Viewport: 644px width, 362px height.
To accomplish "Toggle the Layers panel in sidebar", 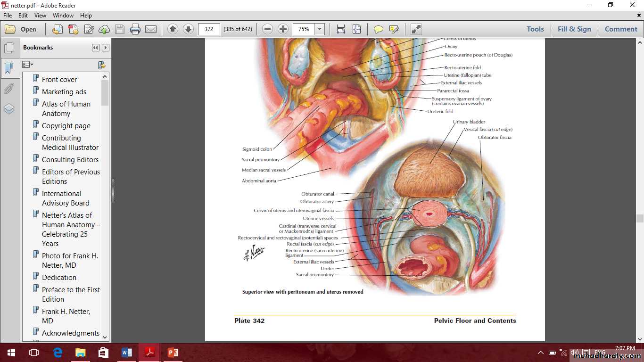I will (x=9, y=109).
